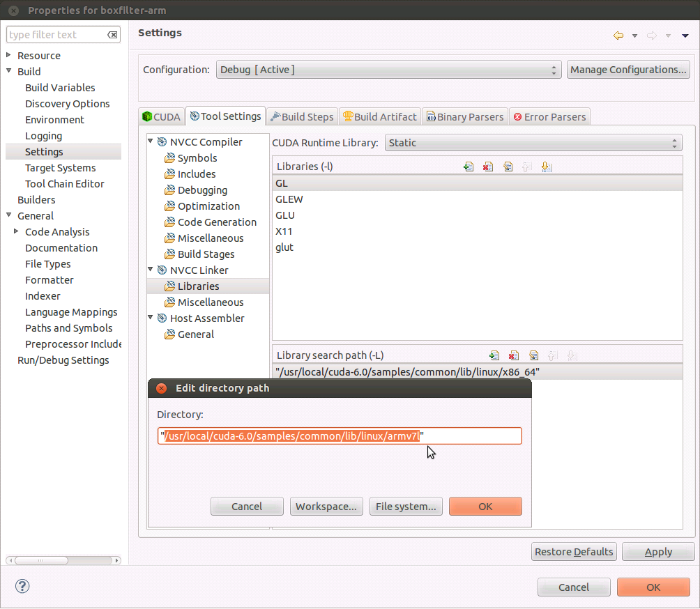Open the Build Artifact tab
Screen dimensions: 700x609
pyautogui.click(x=380, y=117)
